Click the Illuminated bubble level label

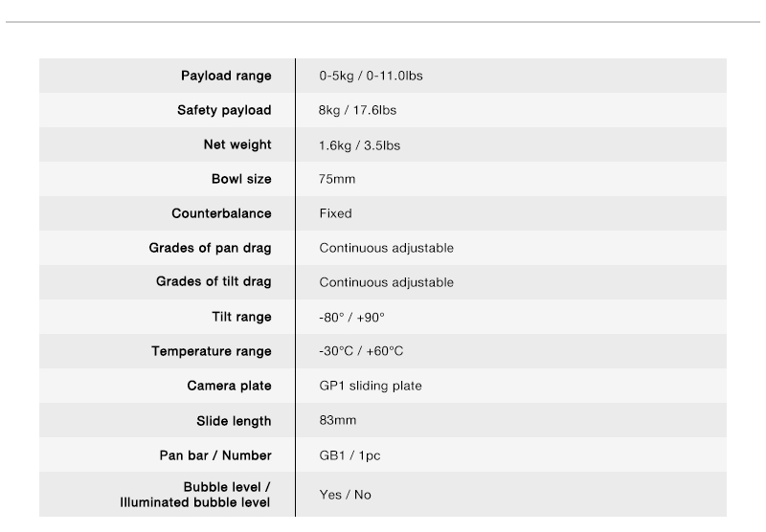click(x=195, y=502)
